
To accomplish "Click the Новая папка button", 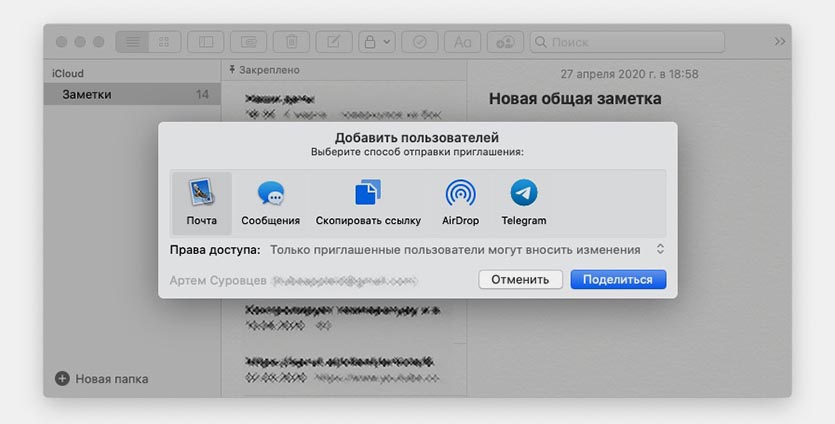I will (102, 379).
